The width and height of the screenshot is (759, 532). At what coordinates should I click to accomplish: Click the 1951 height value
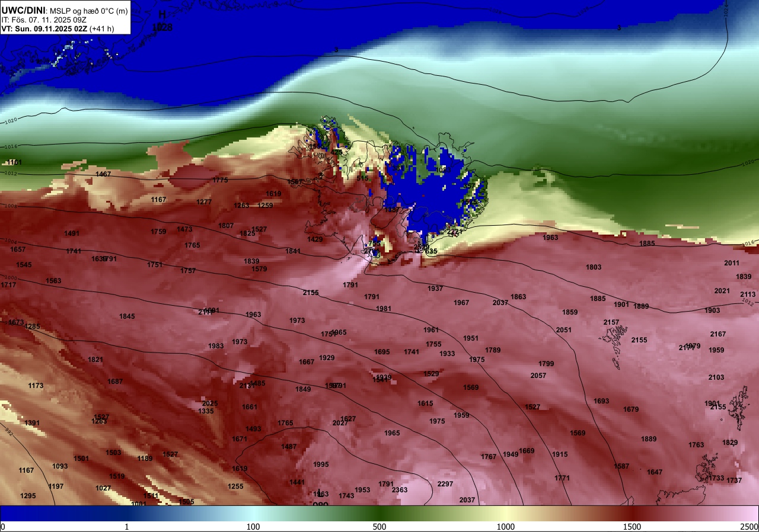(x=471, y=338)
